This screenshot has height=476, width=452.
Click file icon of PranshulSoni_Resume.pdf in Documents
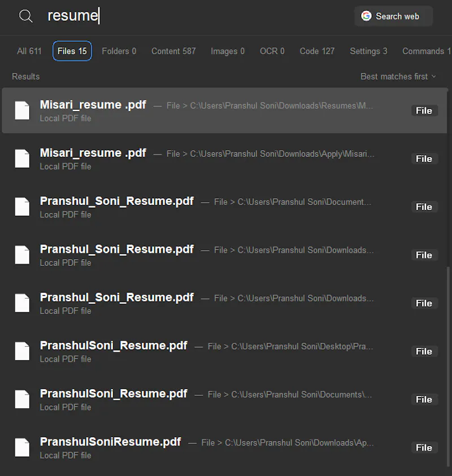click(x=23, y=399)
